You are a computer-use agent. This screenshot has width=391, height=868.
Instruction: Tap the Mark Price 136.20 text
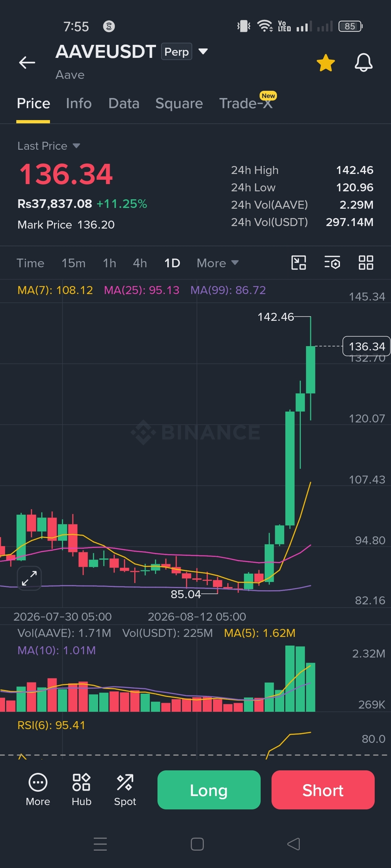click(66, 225)
